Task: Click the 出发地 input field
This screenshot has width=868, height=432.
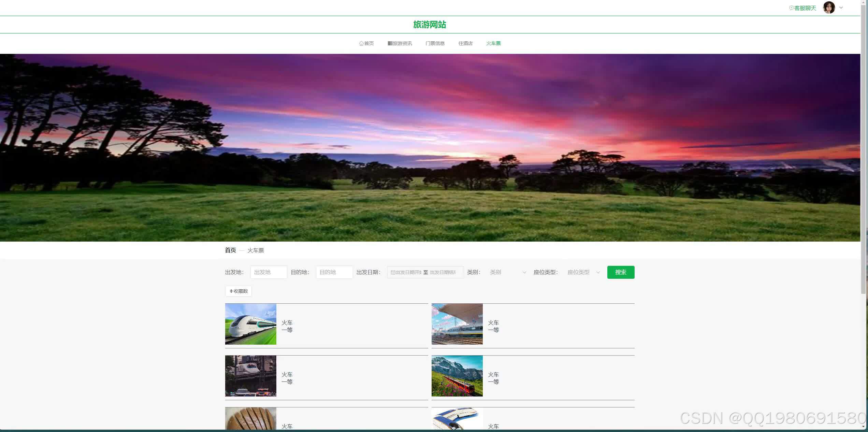Action: [x=269, y=272]
